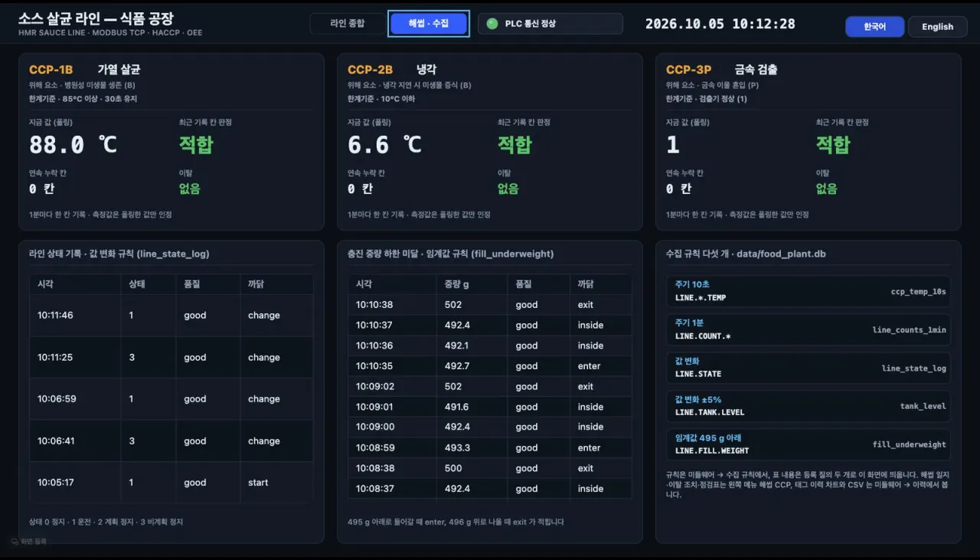Switch language to 한국어

[x=874, y=27]
